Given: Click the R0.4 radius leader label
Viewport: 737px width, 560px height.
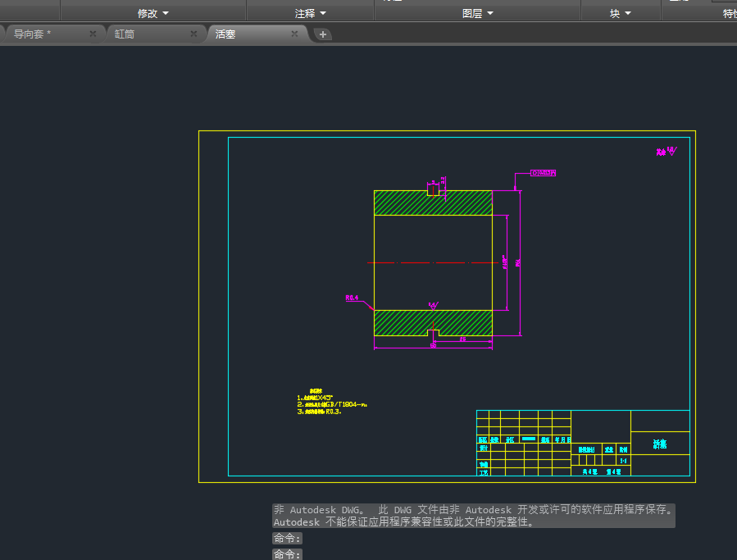Looking at the screenshot, I should point(353,298).
